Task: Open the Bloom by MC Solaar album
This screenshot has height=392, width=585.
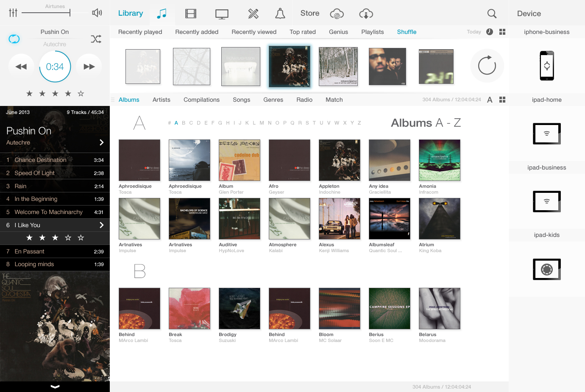Action: coord(340,309)
